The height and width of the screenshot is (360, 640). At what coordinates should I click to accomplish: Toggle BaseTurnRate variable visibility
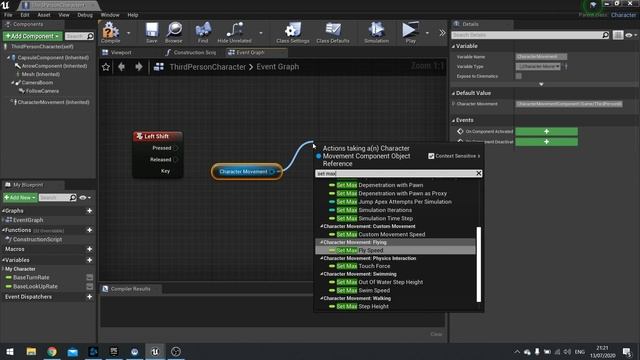[x=89, y=278]
